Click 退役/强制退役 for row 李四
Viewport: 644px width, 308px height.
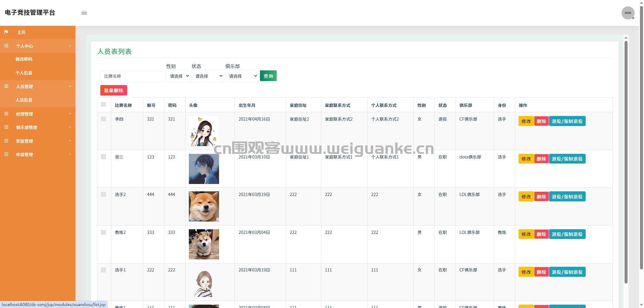tap(567, 121)
